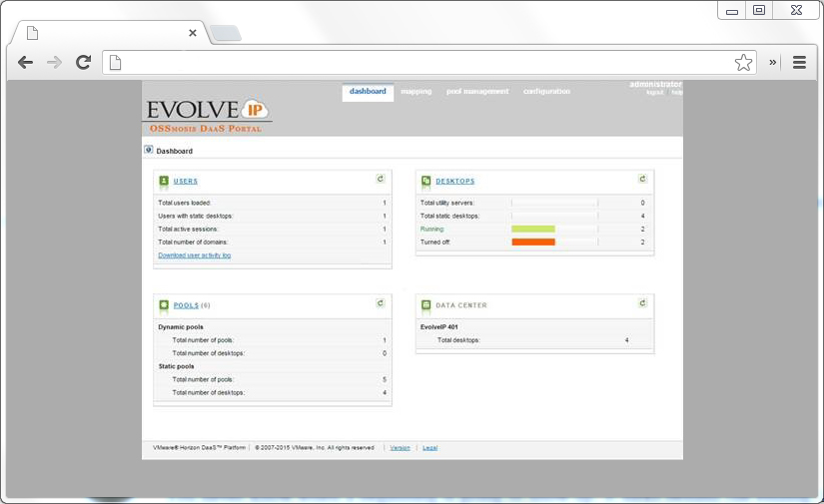Refresh the Data Center panel
The height and width of the screenshot is (504, 824).
[642, 303]
